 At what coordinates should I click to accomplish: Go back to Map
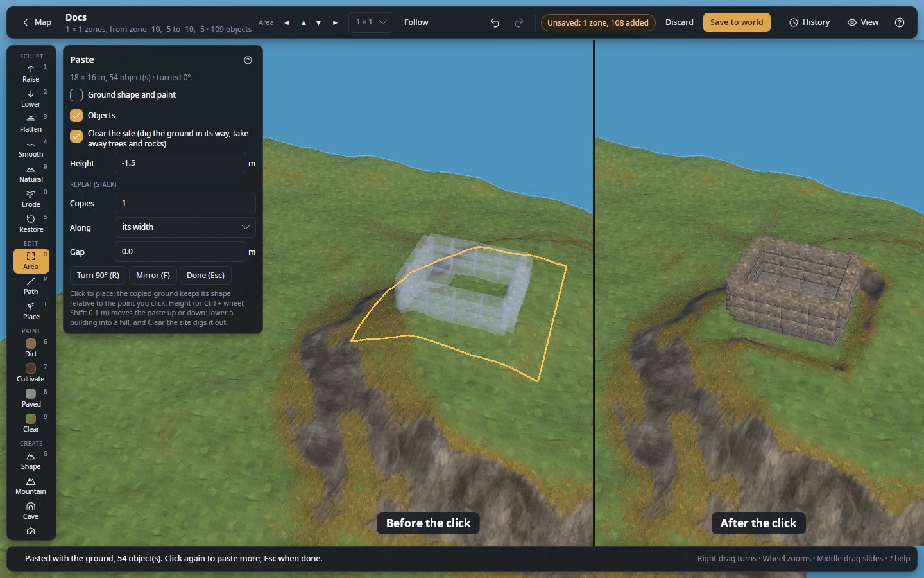[37, 22]
